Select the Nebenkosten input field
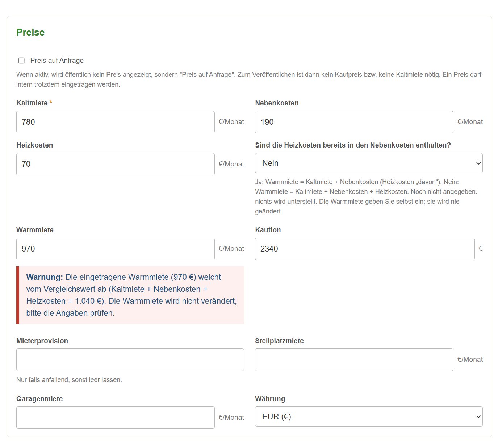498x448 pixels. (354, 122)
